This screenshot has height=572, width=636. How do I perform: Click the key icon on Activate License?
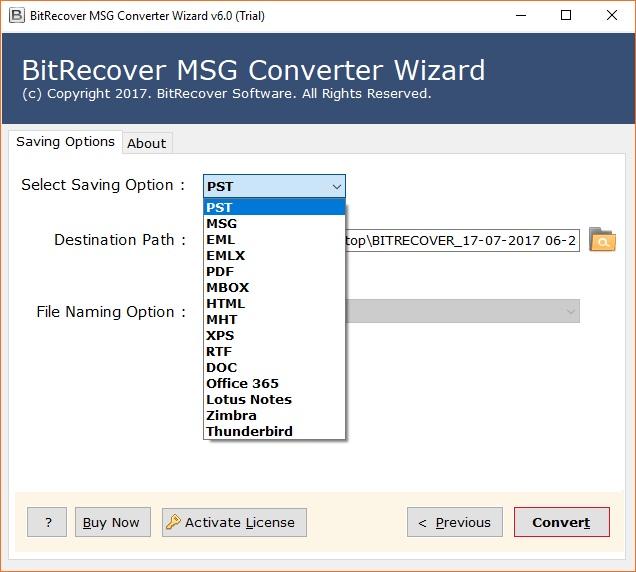tap(173, 522)
